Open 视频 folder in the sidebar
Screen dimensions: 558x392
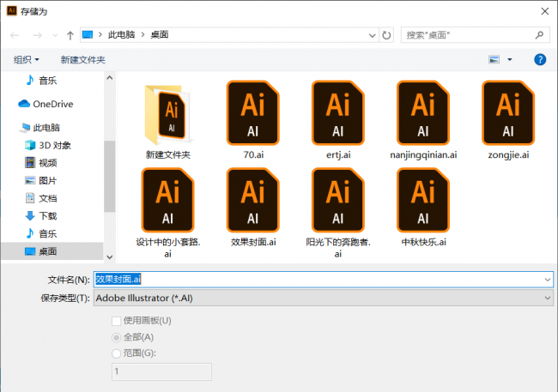tap(41, 163)
